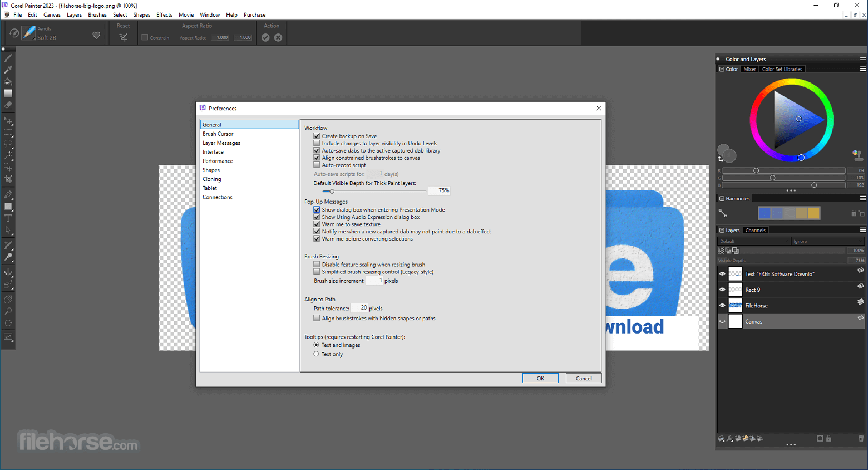Check Disable feature scaling when resizing brush

(x=317, y=265)
